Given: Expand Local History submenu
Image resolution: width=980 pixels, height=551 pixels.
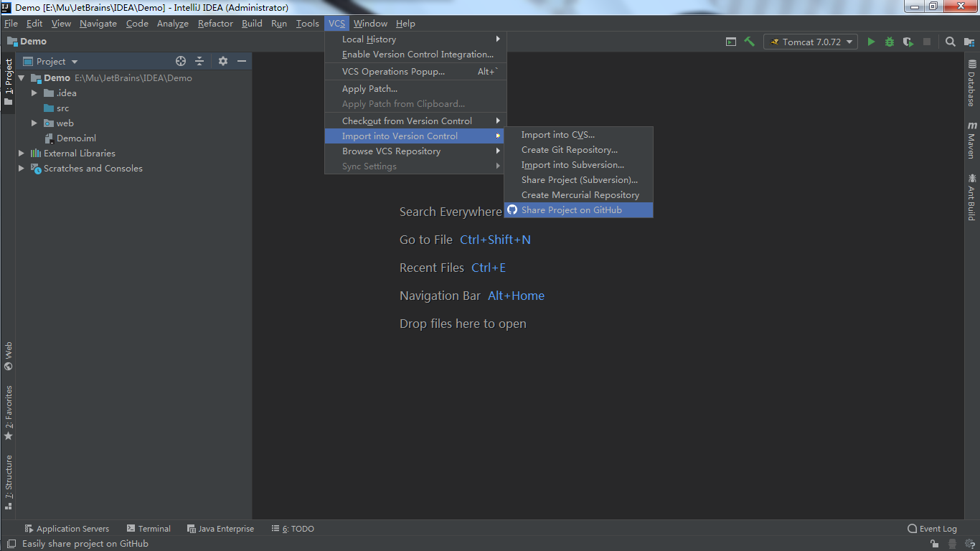Looking at the screenshot, I should [415, 39].
